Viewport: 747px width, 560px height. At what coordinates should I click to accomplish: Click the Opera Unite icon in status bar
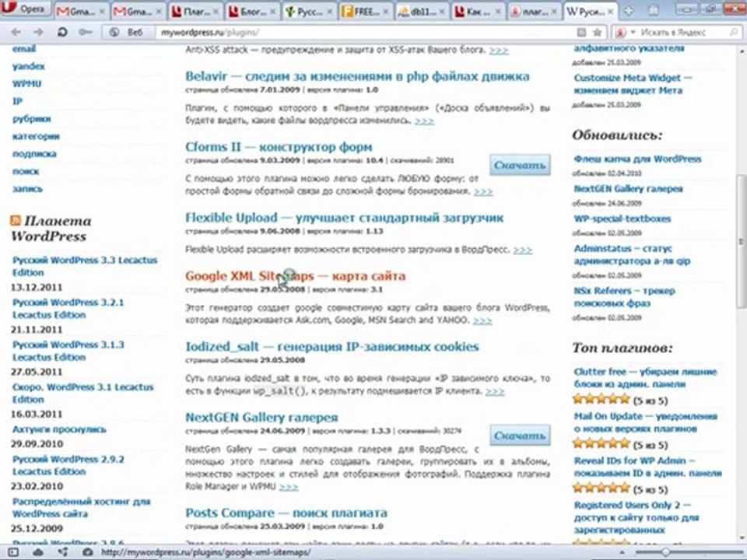[63, 552]
